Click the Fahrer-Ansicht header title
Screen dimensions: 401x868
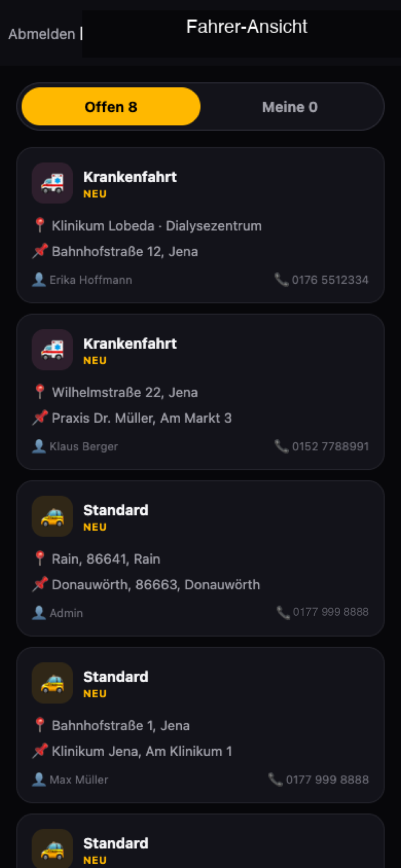tap(247, 27)
